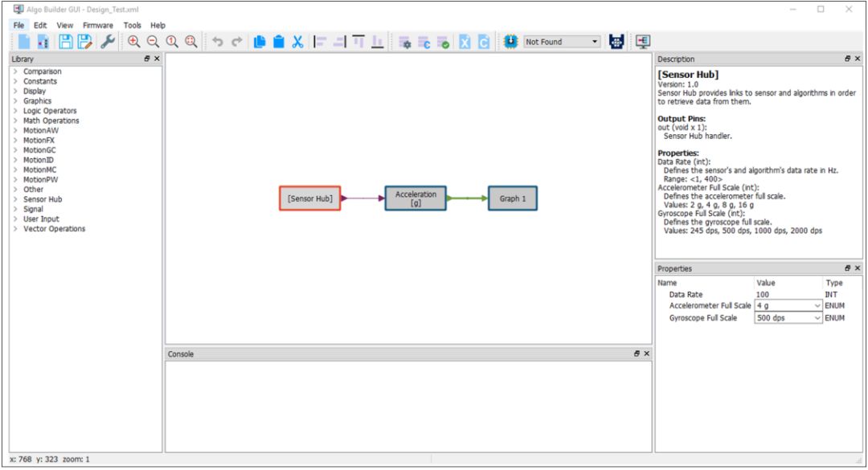Fit the zoom to the whole design
Screen dimensions: 868x470
click(191, 42)
